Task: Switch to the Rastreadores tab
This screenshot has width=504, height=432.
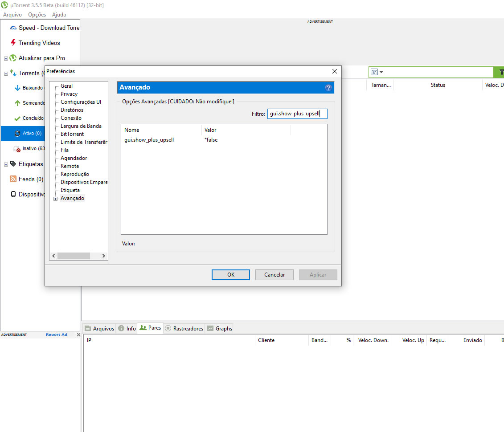Action: (x=184, y=328)
